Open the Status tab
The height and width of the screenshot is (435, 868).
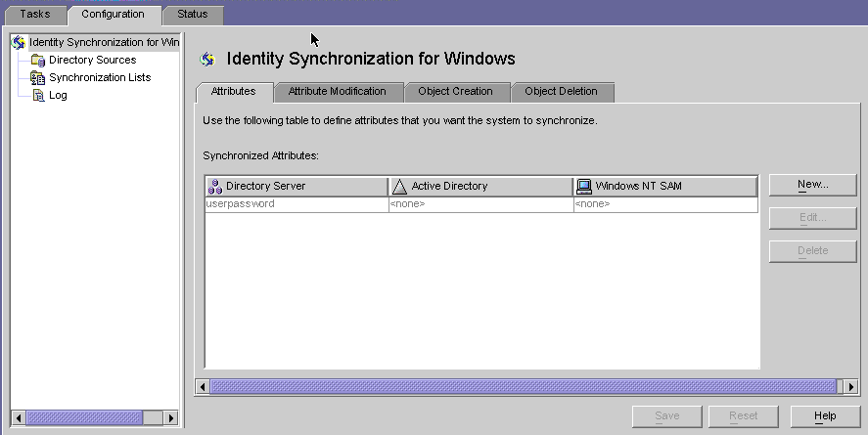pos(193,15)
